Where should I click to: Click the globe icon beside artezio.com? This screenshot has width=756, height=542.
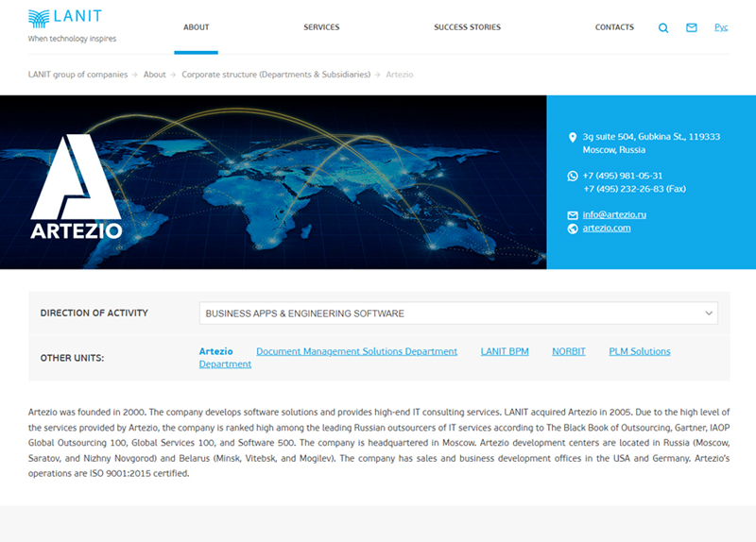(x=572, y=229)
